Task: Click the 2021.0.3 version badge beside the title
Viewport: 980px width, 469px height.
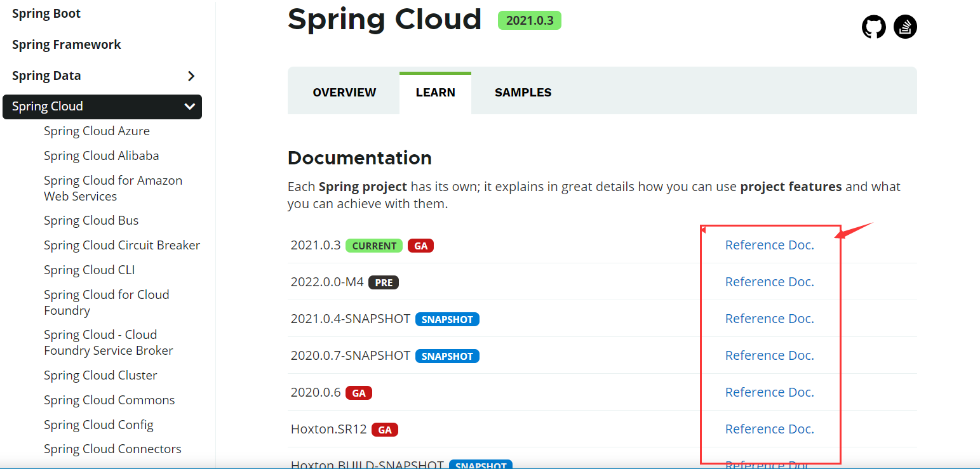Action: 530,20
